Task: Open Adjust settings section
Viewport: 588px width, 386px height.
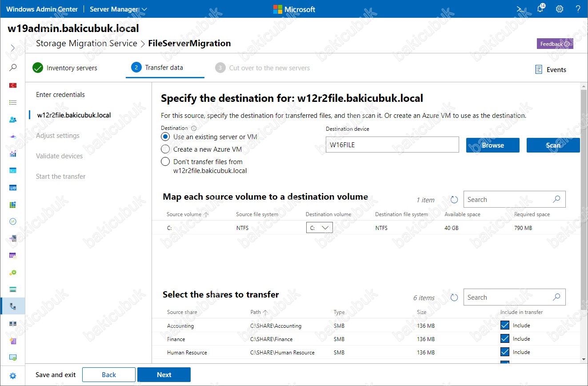Action: pyautogui.click(x=58, y=136)
